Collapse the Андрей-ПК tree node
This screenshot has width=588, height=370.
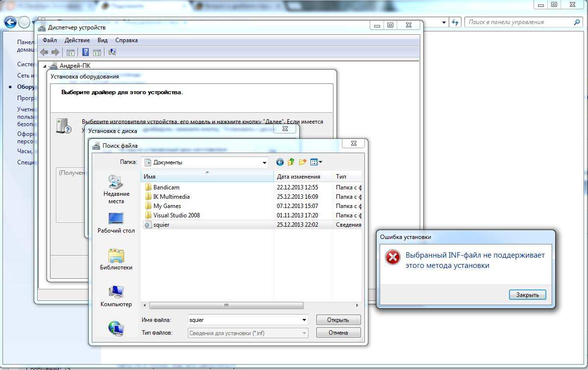[x=45, y=66]
